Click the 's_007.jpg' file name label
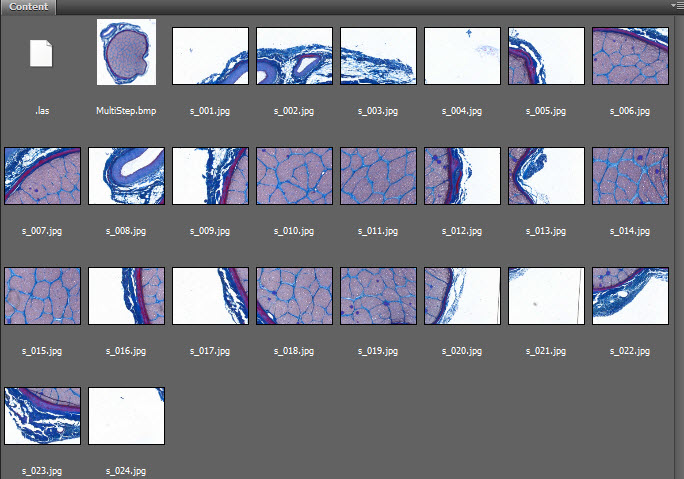The height and width of the screenshot is (479, 684). pyautogui.click(x=42, y=231)
